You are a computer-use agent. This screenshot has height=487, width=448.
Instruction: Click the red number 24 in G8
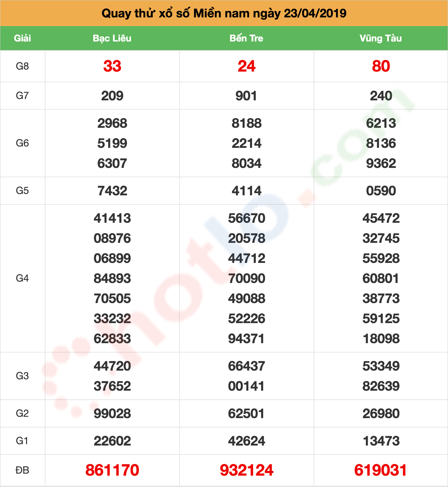point(246,66)
